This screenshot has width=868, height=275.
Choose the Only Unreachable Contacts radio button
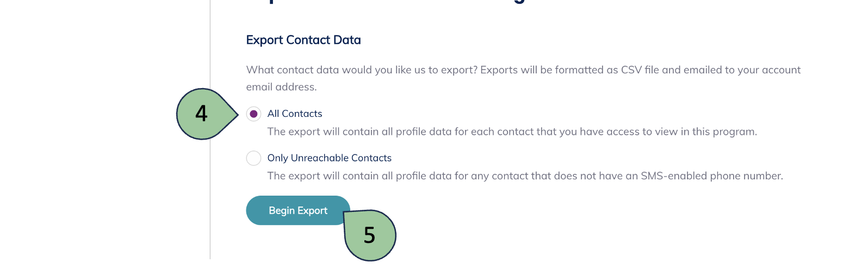click(x=253, y=158)
